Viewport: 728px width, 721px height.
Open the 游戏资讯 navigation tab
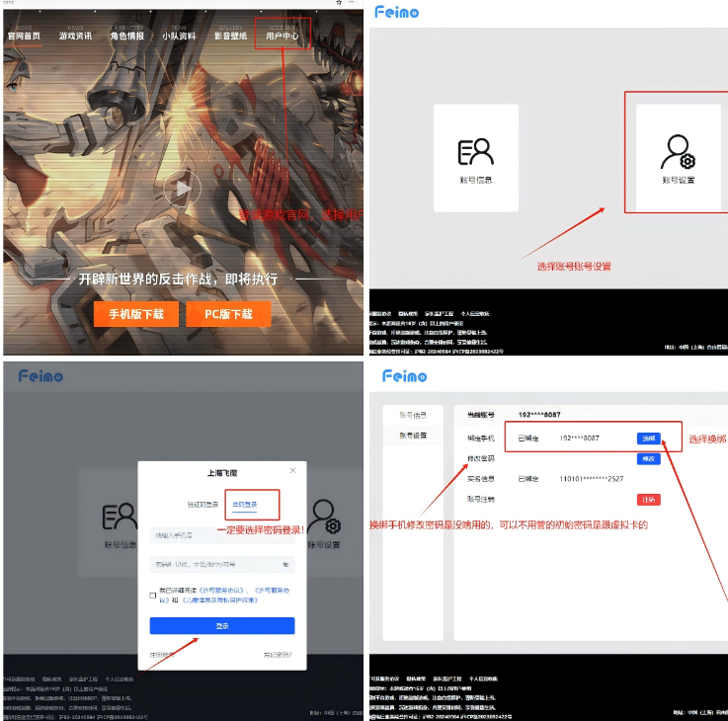tap(75, 36)
